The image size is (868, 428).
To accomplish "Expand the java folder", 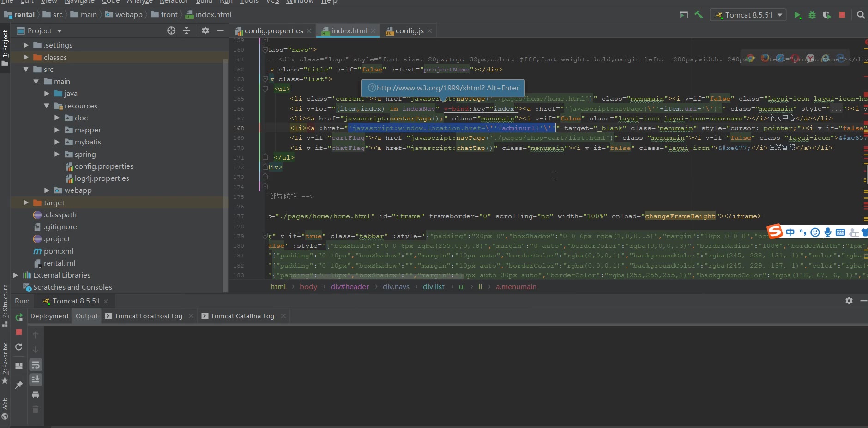I will pyautogui.click(x=47, y=94).
